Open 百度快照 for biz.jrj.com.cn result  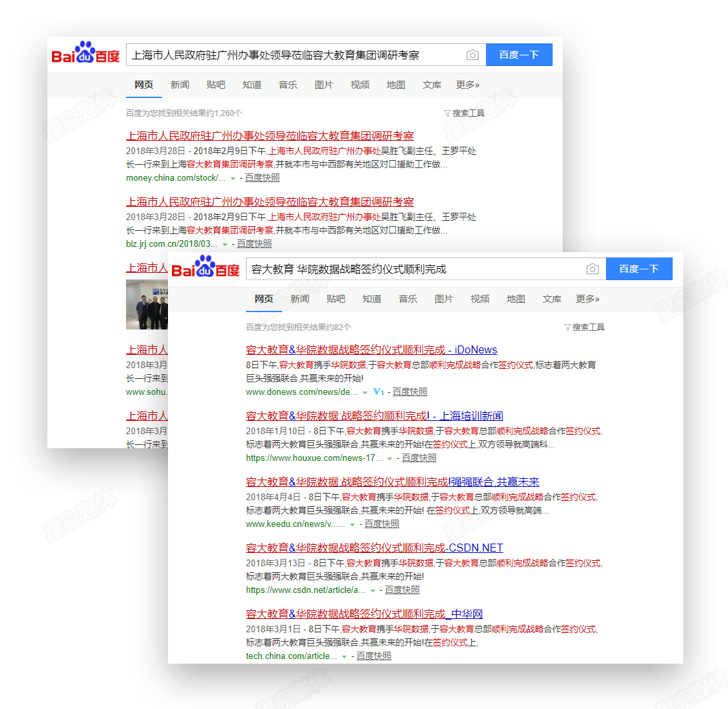pos(255,244)
